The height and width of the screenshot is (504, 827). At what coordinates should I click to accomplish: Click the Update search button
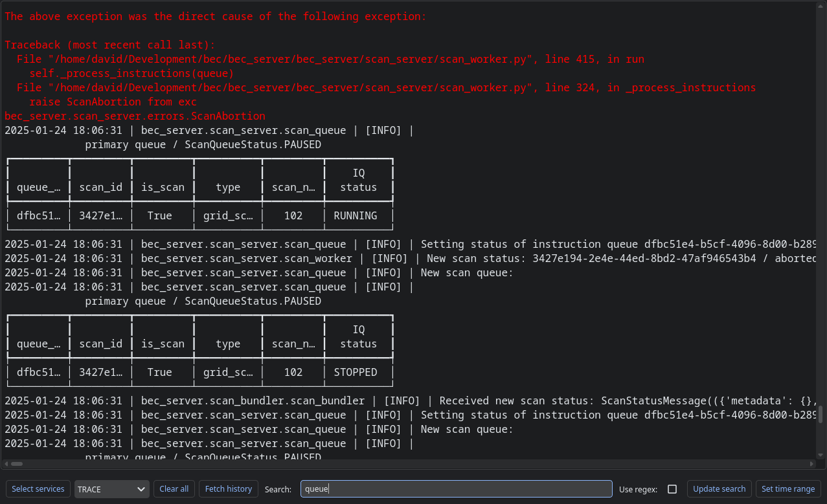(x=719, y=489)
